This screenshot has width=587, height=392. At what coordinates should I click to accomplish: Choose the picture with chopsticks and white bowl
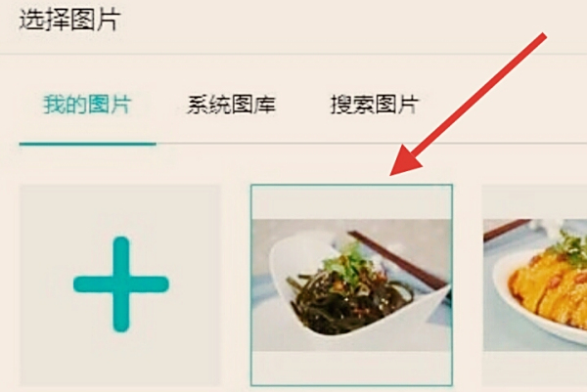(x=351, y=284)
